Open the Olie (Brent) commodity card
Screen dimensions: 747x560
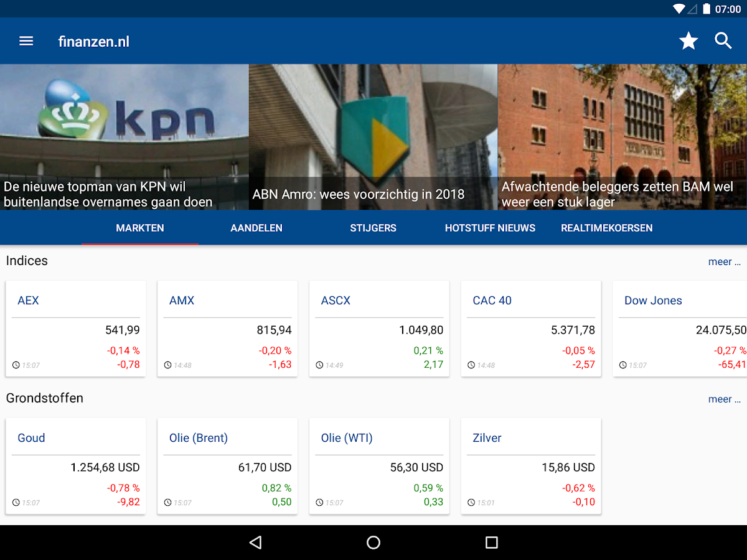(228, 466)
